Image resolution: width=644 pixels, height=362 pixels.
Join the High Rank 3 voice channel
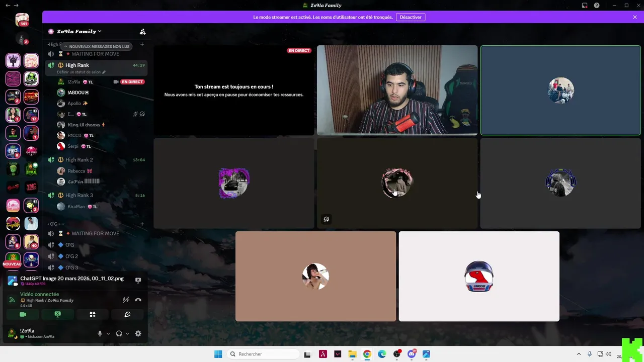[x=96, y=195]
